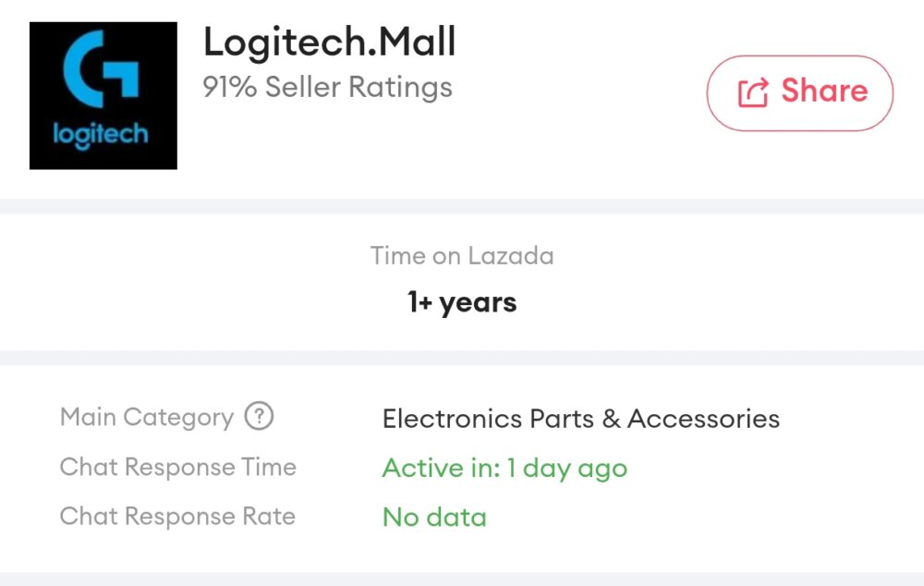Image resolution: width=924 pixels, height=586 pixels.
Task: Select the Electronics Parts & Accessories category
Action: [x=580, y=419]
